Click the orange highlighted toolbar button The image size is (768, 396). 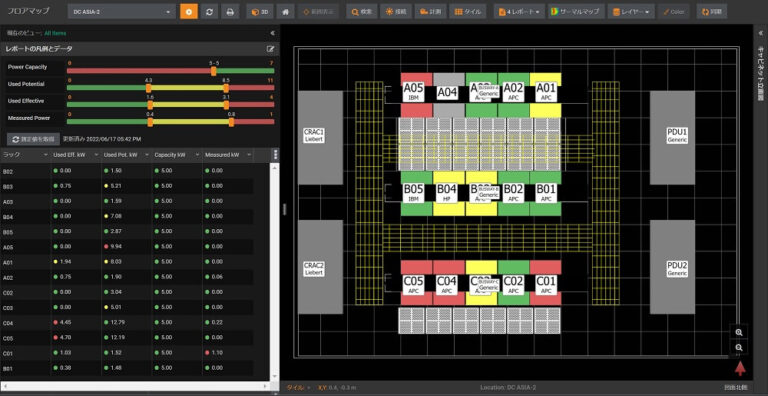pyautogui.click(x=189, y=11)
